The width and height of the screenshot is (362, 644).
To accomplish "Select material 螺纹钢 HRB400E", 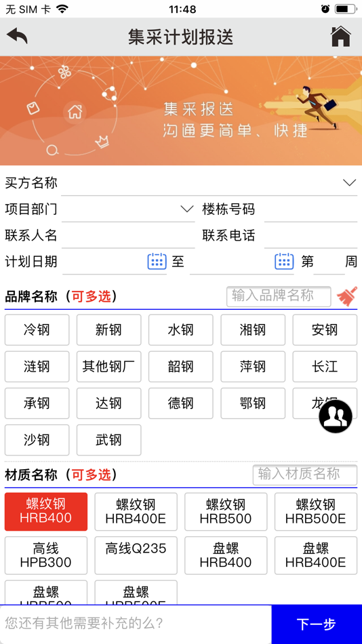I will 136,512.
